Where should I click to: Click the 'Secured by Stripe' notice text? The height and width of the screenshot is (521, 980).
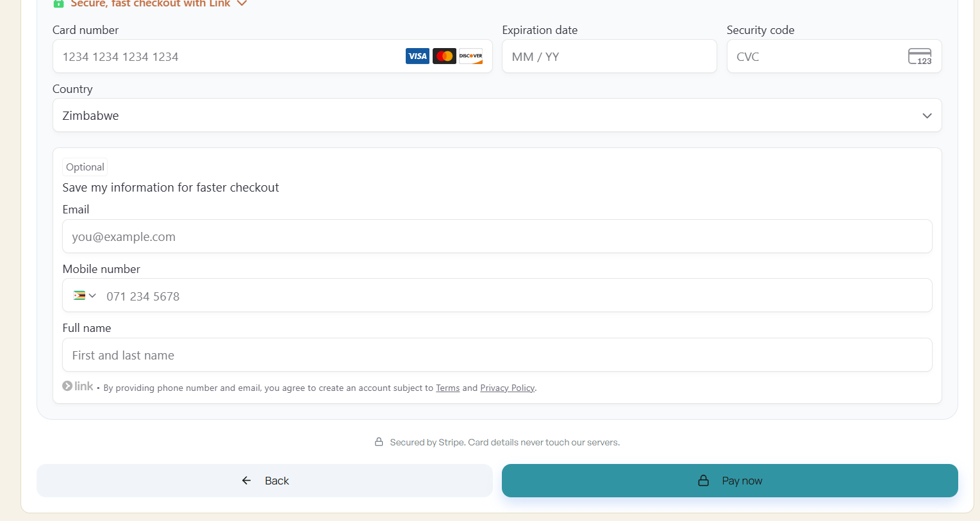pos(504,442)
